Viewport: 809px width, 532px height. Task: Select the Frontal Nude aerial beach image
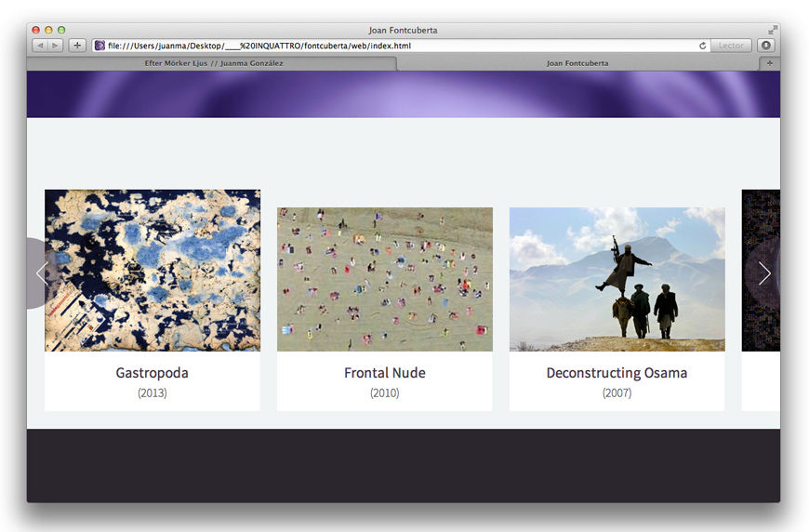384,279
